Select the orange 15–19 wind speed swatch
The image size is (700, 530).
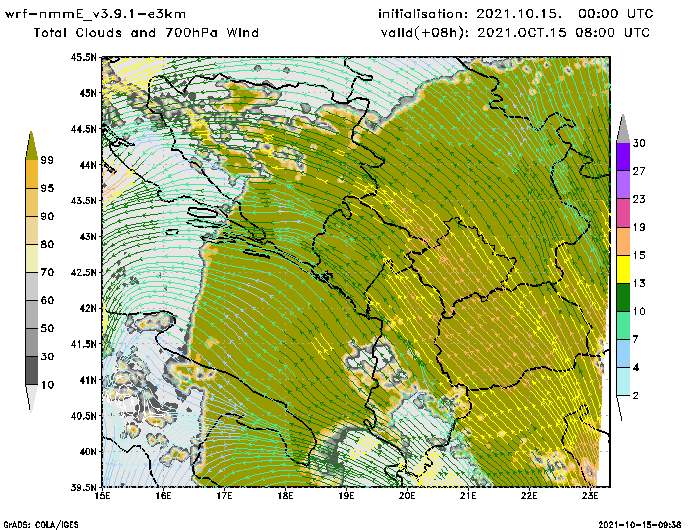click(623, 241)
